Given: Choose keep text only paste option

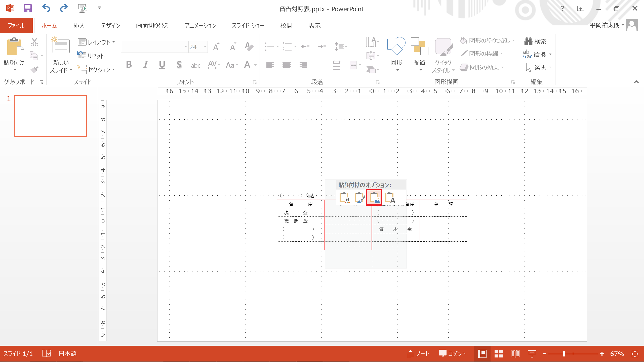Looking at the screenshot, I should pos(390,198).
